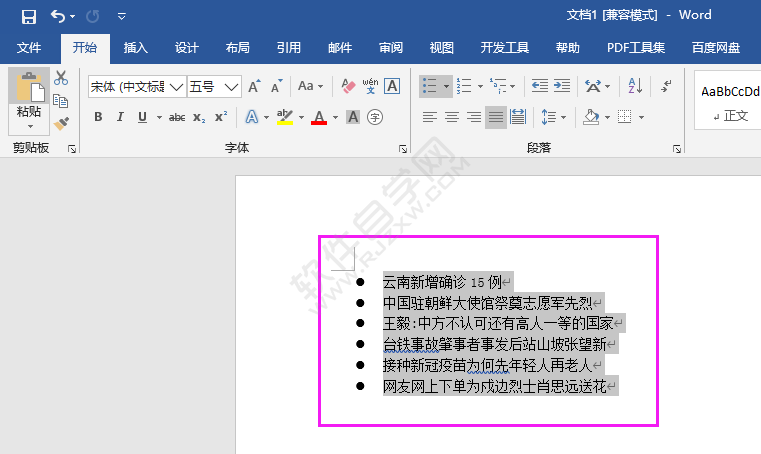
Task: Switch to the 插入 tab
Action: (135, 48)
